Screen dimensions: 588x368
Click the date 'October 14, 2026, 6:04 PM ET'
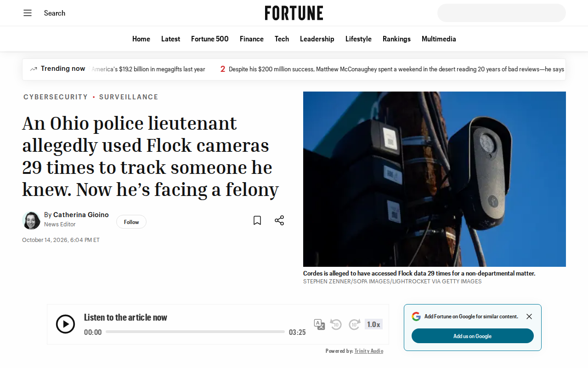click(x=61, y=240)
